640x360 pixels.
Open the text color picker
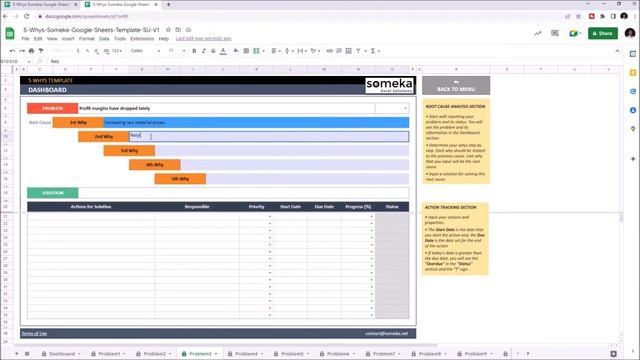point(223,51)
